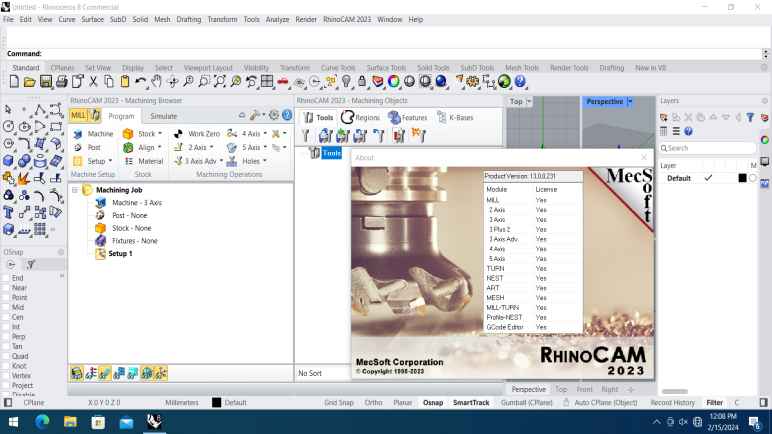Image resolution: width=772 pixels, height=434 pixels.
Task: Check the Perp osnap option
Action: click(x=5, y=336)
